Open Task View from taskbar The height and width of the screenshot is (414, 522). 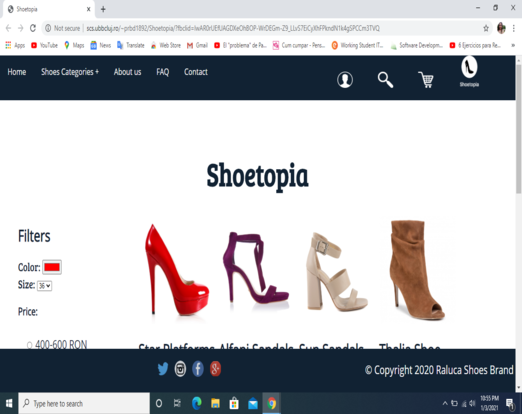(x=177, y=404)
